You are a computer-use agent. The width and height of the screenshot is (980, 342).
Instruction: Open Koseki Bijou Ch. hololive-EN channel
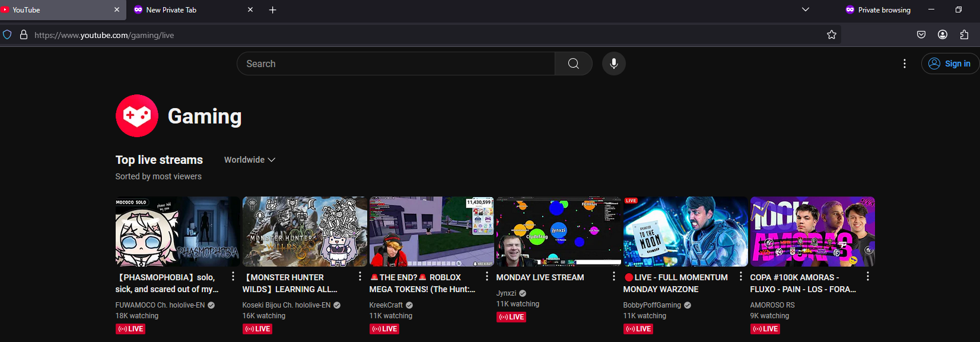point(287,305)
